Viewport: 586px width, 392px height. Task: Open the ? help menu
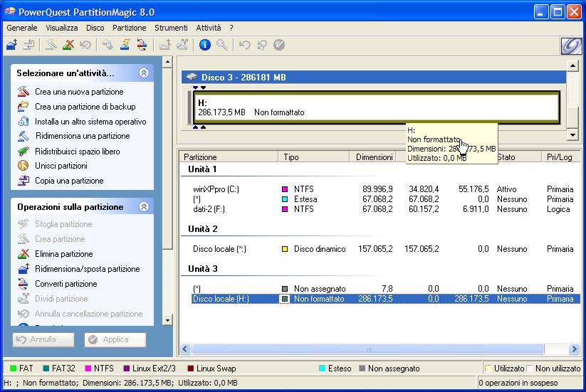pyautogui.click(x=231, y=28)
